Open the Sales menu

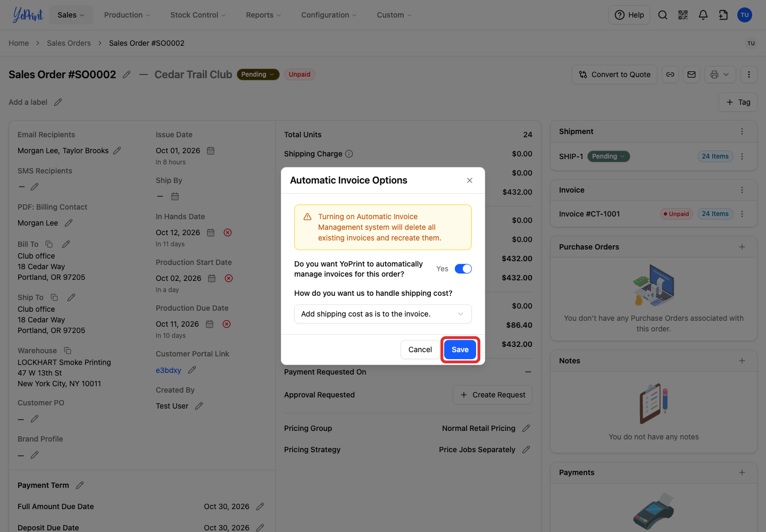pos(71,15)
